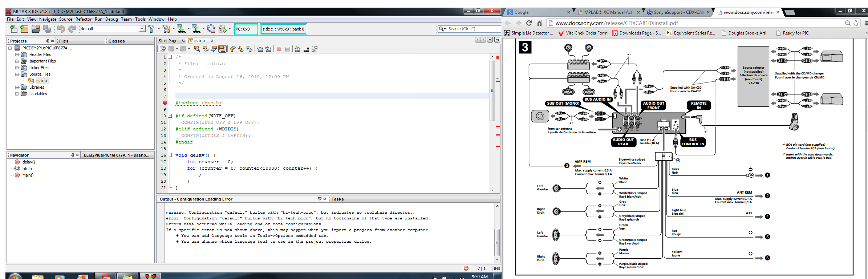Click the Redo arrow icon
The height and width of the screenshot is (279, 868).
72,29
